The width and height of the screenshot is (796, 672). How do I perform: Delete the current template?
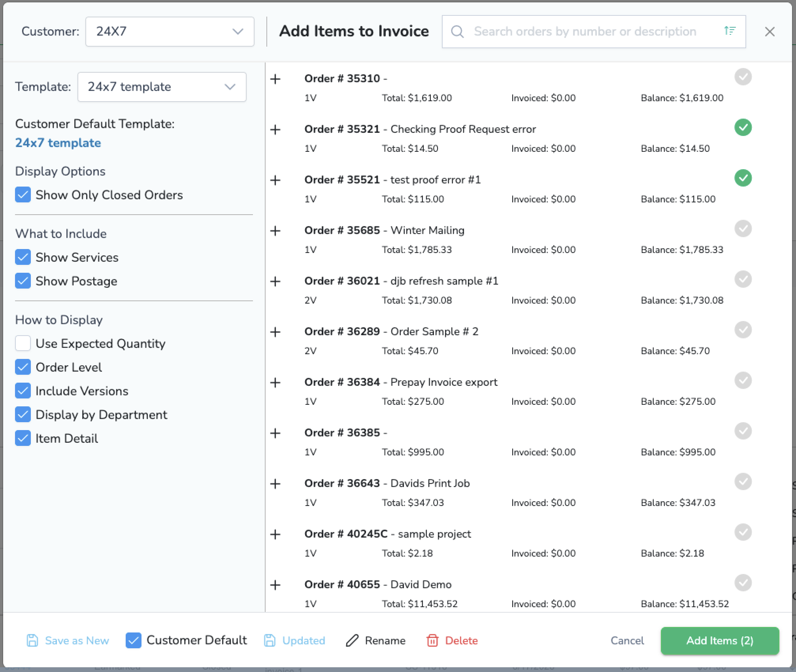[x=452, y=640]
